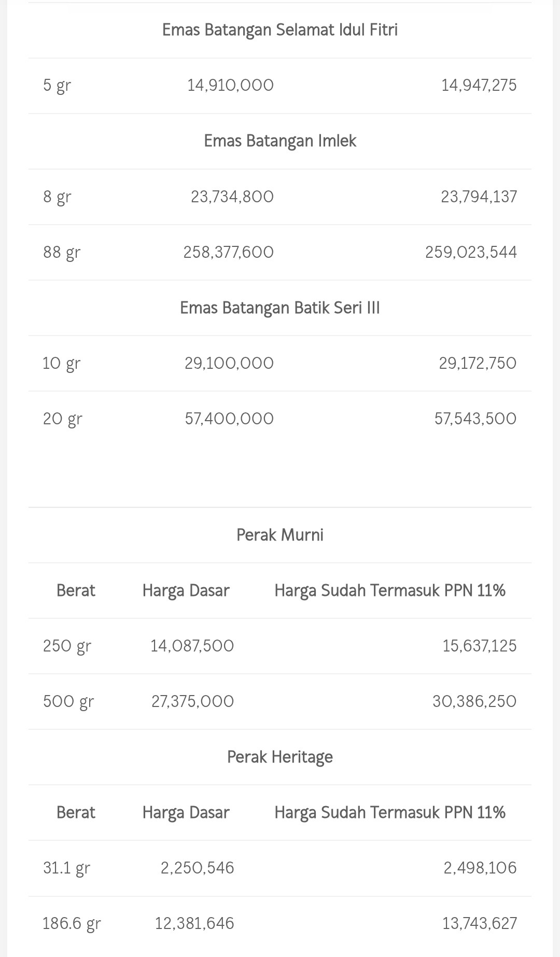Screen dimensions: 560x957
Task: Click the Emas Batangan Imlek heading
Action: [279, 141]
